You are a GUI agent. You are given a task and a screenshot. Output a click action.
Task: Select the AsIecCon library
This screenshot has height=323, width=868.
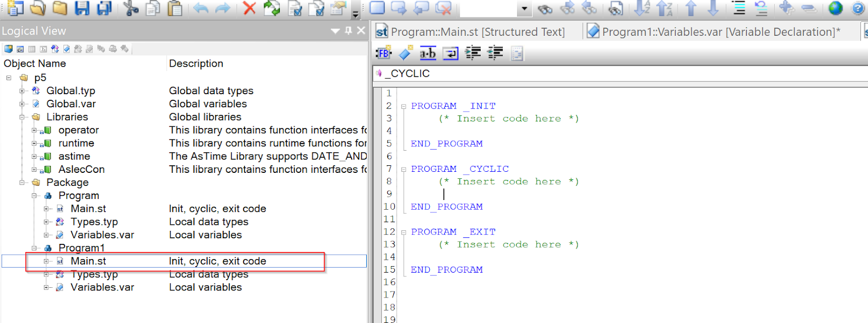[x=81, y=169]
